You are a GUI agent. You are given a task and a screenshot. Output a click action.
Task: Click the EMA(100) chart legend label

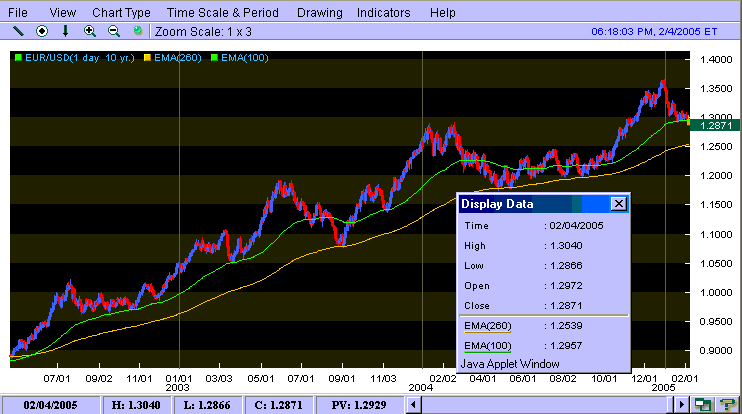click(x=245, y=58)
